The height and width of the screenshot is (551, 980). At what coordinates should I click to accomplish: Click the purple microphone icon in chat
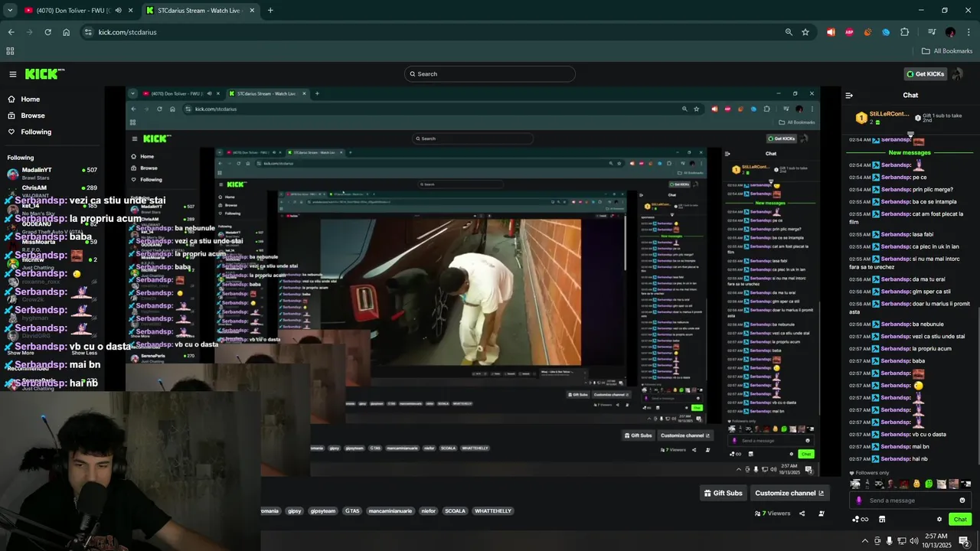859,500
